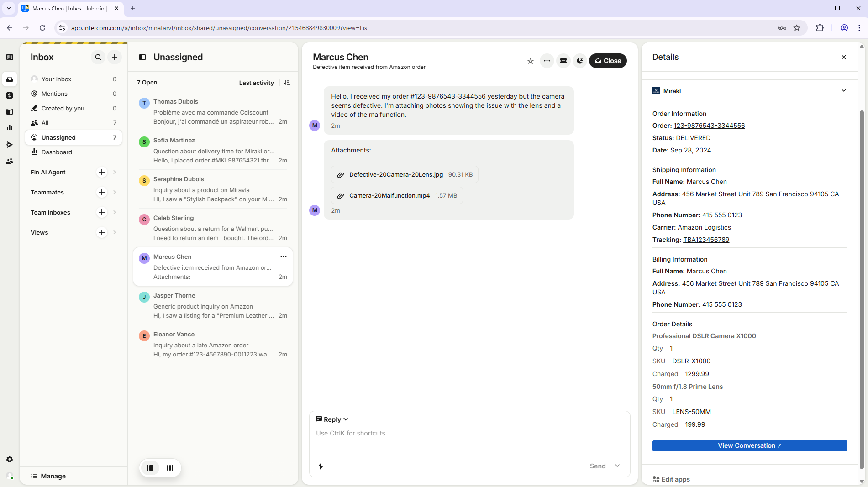Open Fin AI icon in left rail
Image resolution: width=868 pixels, height=487 pixels.
[10, 95]
